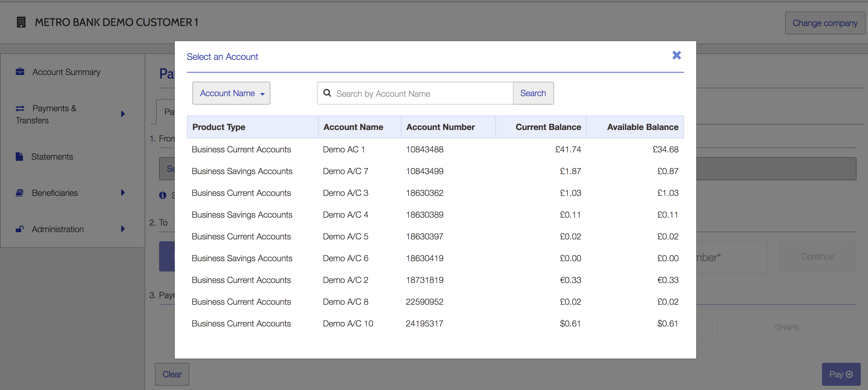Image resolution: width=868 pixels, height=390 pixels.
Task: Click the search magnifier icon
Action: 327,93
